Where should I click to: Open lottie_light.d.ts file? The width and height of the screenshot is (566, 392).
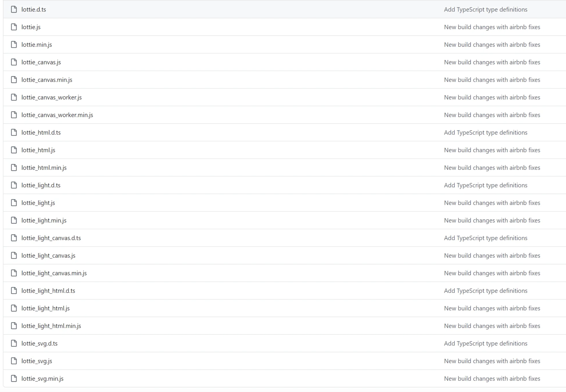click(41, 185)
